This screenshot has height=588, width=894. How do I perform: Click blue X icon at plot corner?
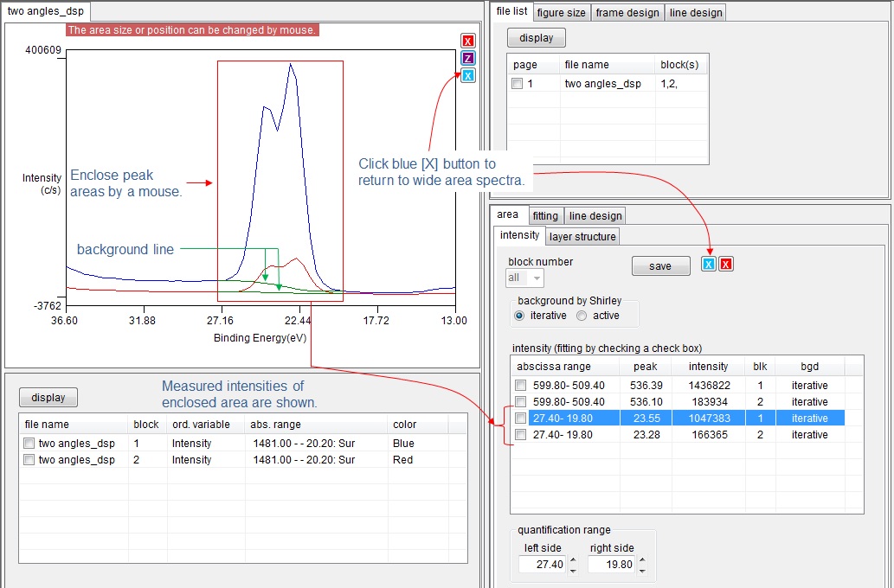pos(468,76)
